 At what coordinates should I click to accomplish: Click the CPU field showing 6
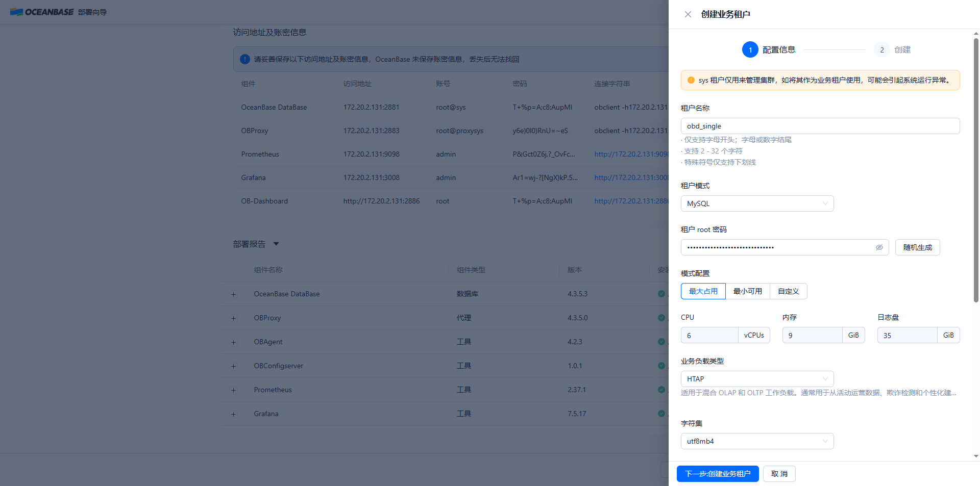709,335
